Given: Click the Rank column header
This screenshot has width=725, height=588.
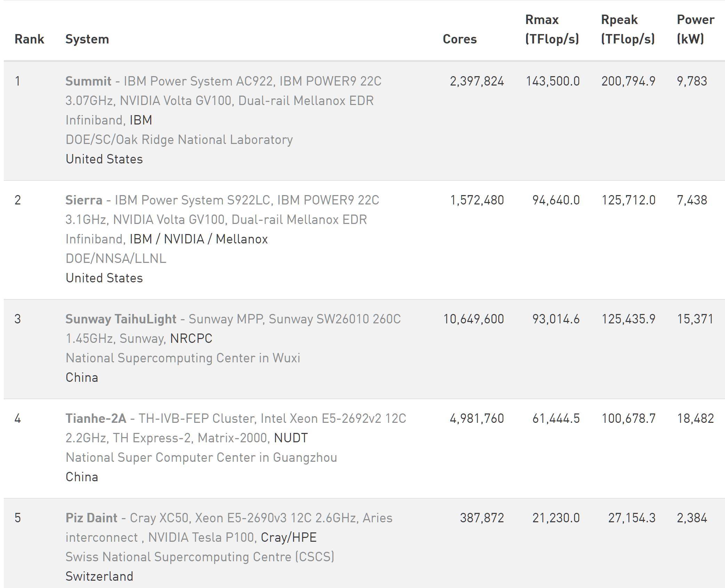Looking at the screenshot, I should (x=29, y=39).
